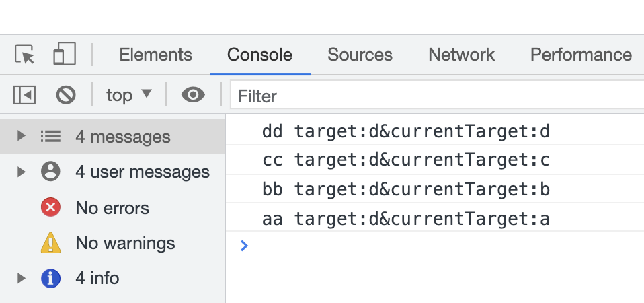
Task: Click the console prompt input line
Action: [437, 246]
